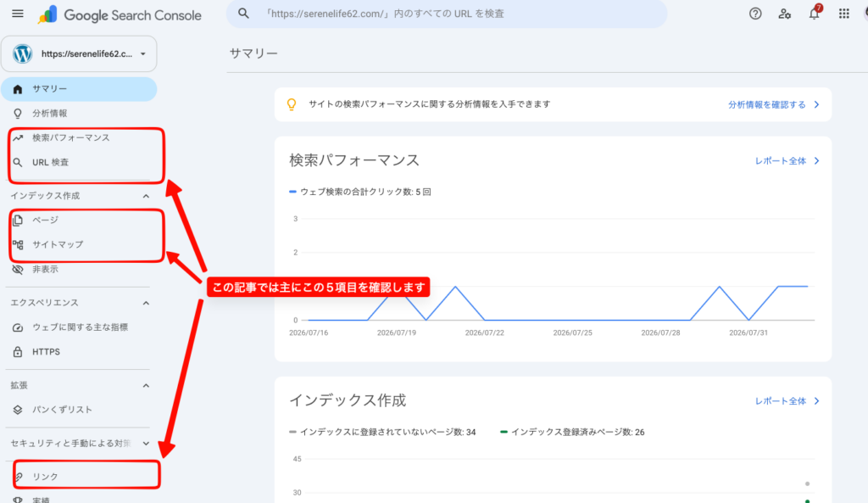Click the WordPress property icon
Screen dimensions: 868x503
click(23, 53)
